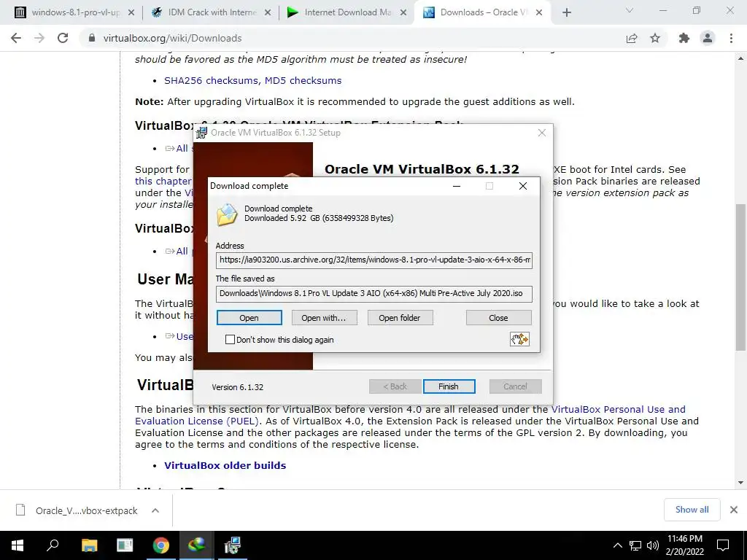The width and height of the screenshot is (747, 560).
Task: Click the site lock icon in address bar
Action: (x=92, y=38)
